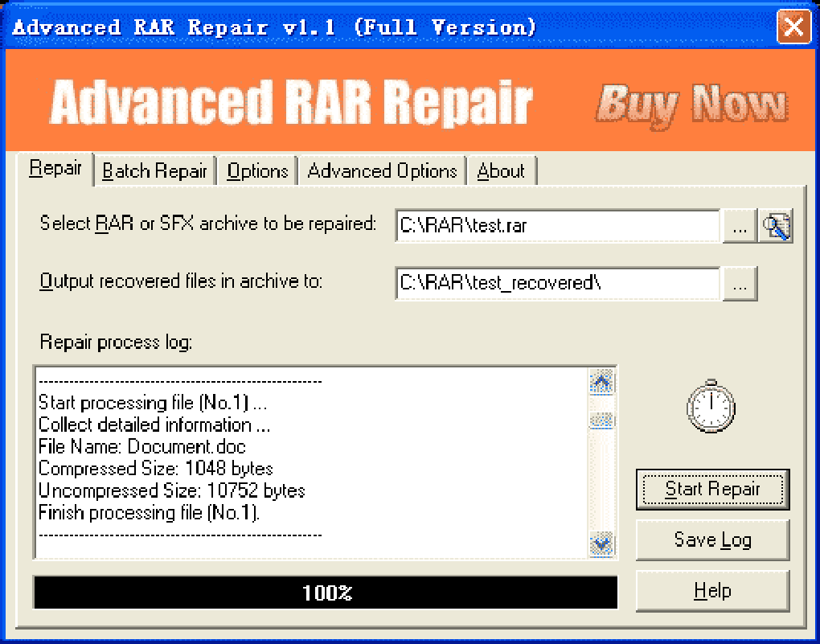
Task: Click the stopwatch timer icon
Action: (711, 407)
